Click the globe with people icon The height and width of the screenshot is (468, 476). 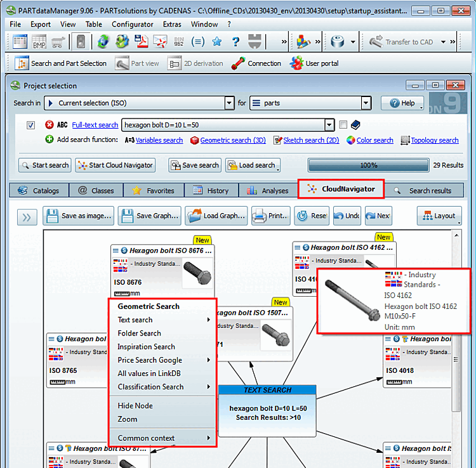pos(122,42)
